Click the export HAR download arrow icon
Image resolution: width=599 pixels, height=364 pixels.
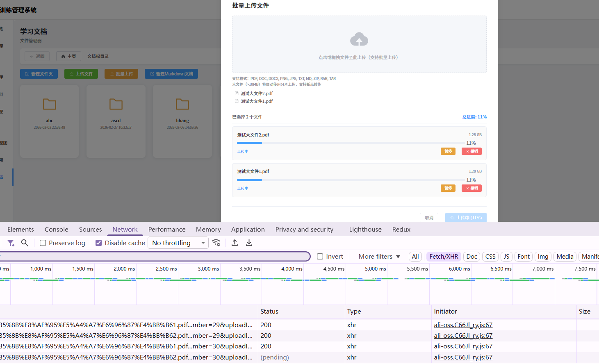249,243
